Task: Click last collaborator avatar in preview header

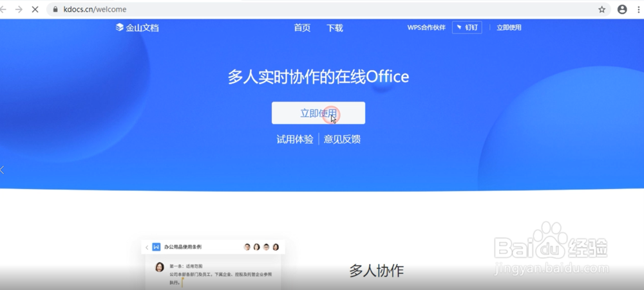Action: [x=276, y=247]
